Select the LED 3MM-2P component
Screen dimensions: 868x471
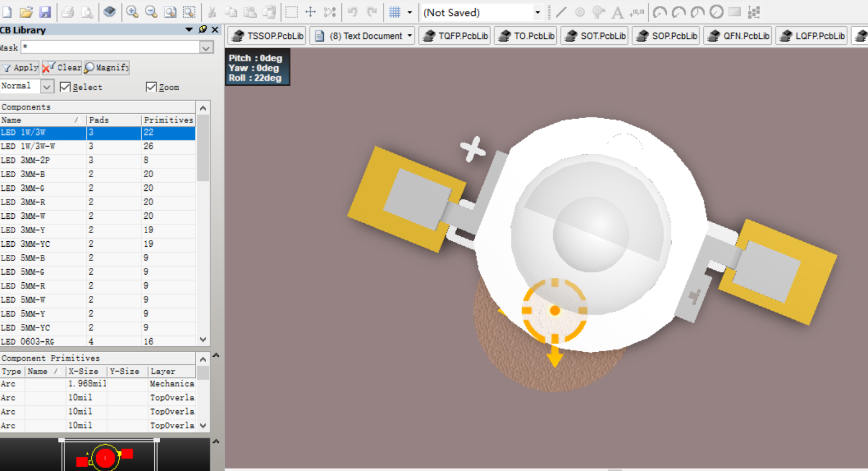[x=98, y=160]
